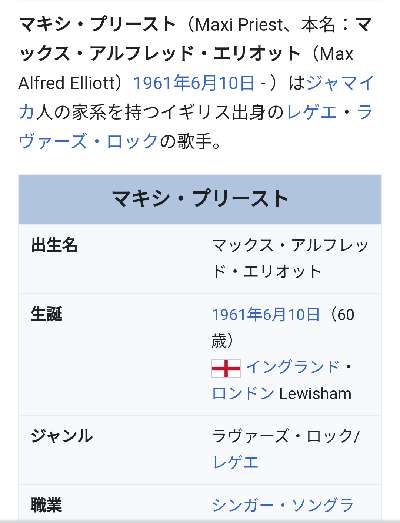The width and height of the screenshot is (400, 523).
Task: Click the レゲエ link under ジャンル row
Action: tap(236, 463)
